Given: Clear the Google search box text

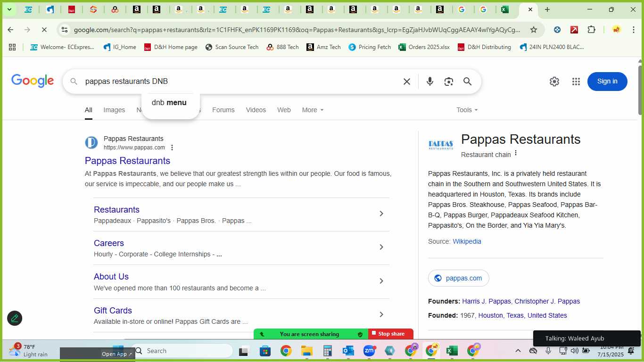Looking at the screenshot, I should click(407, 82).
